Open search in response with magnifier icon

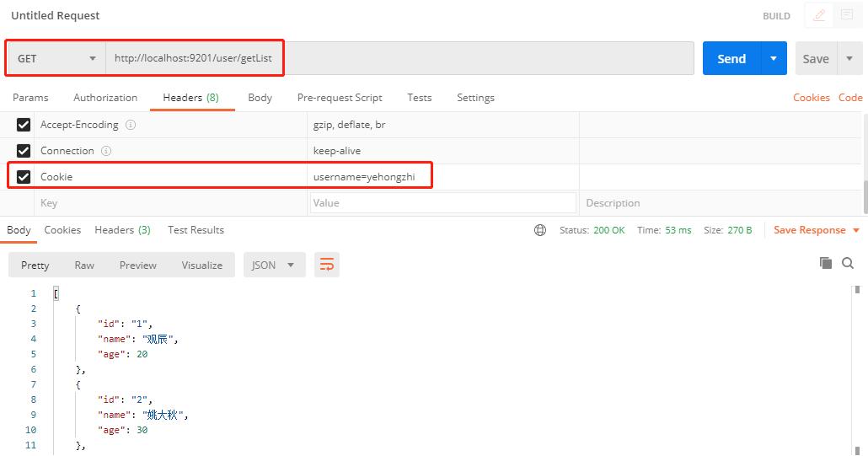[848, 263]
